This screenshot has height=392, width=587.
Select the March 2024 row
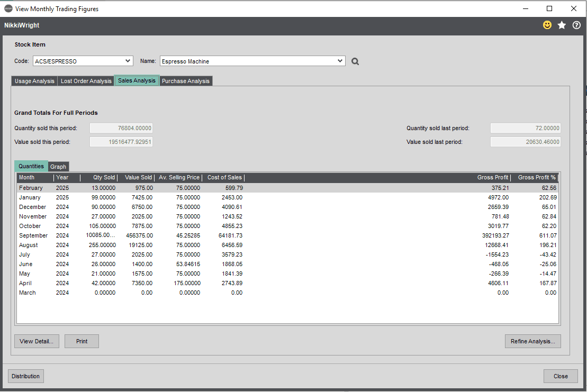(x=287, y=293)
